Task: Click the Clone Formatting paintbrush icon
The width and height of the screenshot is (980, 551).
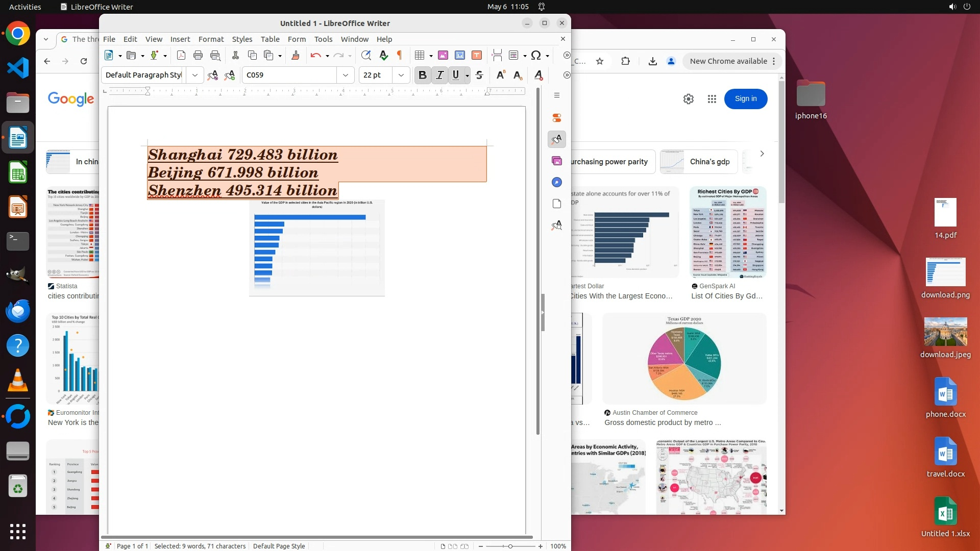Action: point(295,55)
